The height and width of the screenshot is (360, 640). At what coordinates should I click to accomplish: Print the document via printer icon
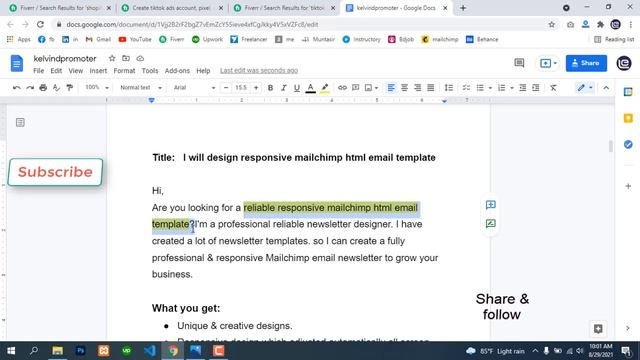pos(43,88)
